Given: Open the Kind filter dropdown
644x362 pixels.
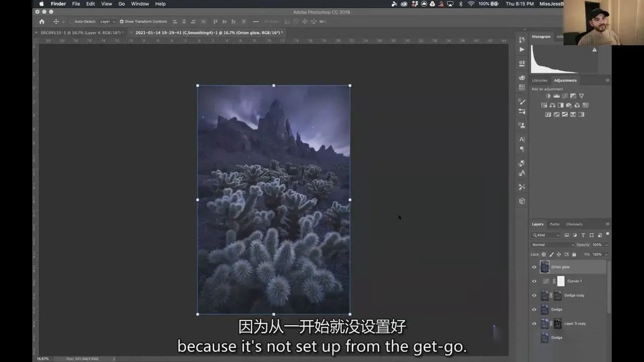Looking at the screenshot, I should coord(546,235).
